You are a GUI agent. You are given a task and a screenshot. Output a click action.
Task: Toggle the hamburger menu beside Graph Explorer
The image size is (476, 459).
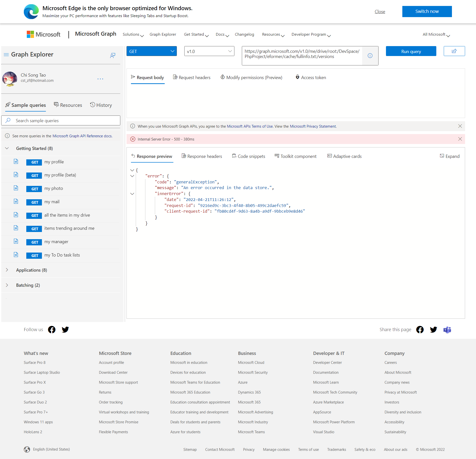tap(6, 55)
